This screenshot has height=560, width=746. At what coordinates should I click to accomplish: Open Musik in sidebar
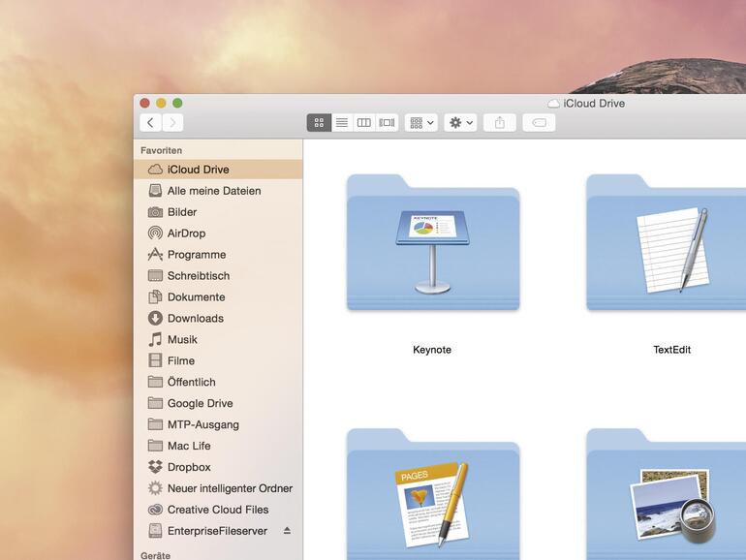pyautogui.click(x=218, y=340)
